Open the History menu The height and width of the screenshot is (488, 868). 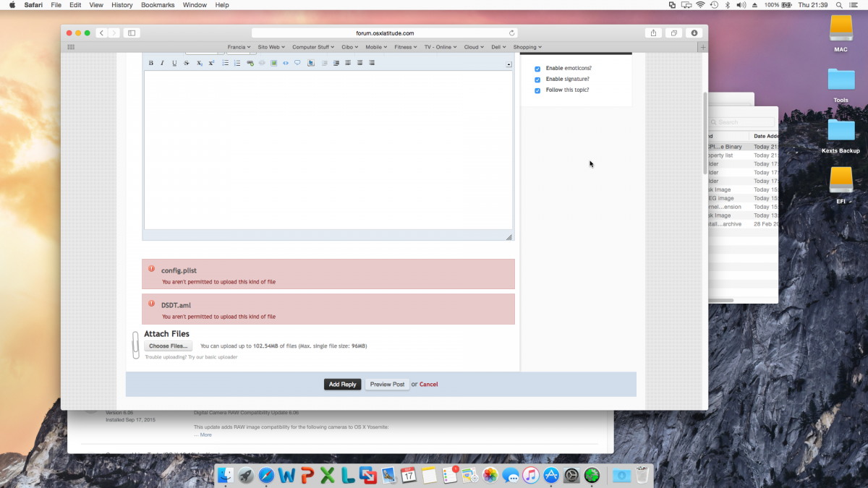[x=122, y=5]
